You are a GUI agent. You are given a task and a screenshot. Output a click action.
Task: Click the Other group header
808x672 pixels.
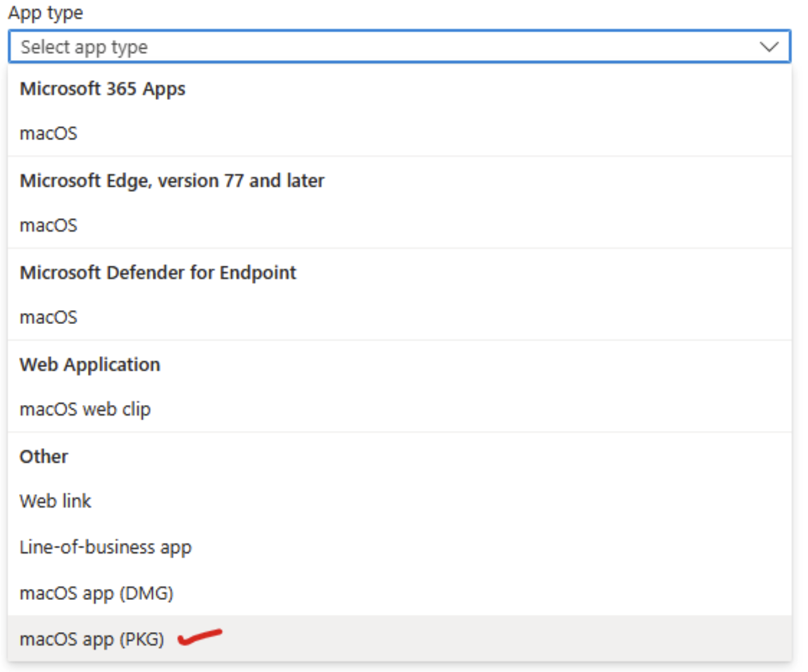pos(44,457)
